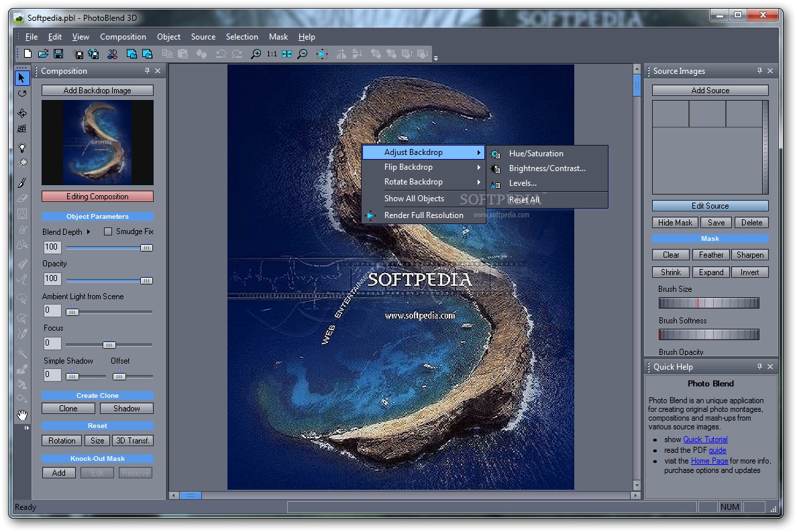Click the Open file folder icon
The width and height of the screenshot is (797, 532).
coord(43,54)
